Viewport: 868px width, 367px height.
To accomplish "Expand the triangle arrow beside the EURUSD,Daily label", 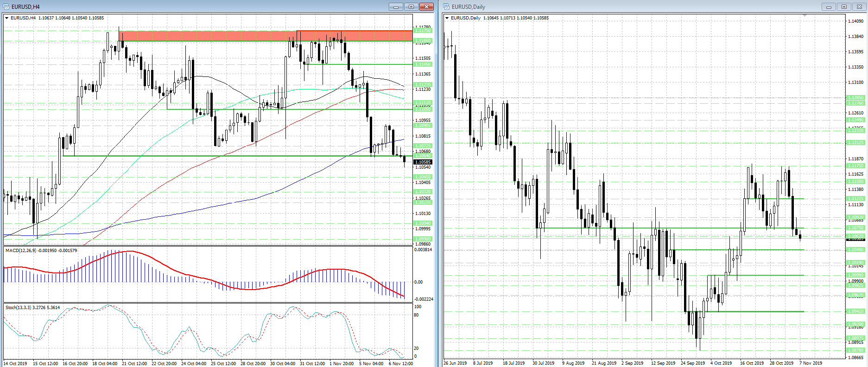I will 447,18.
